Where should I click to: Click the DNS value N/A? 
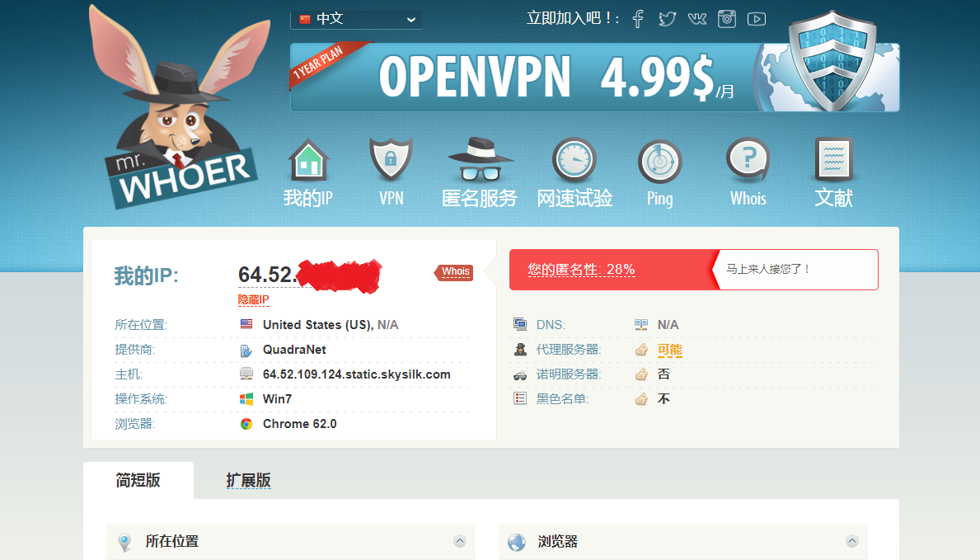coord(668,325)
